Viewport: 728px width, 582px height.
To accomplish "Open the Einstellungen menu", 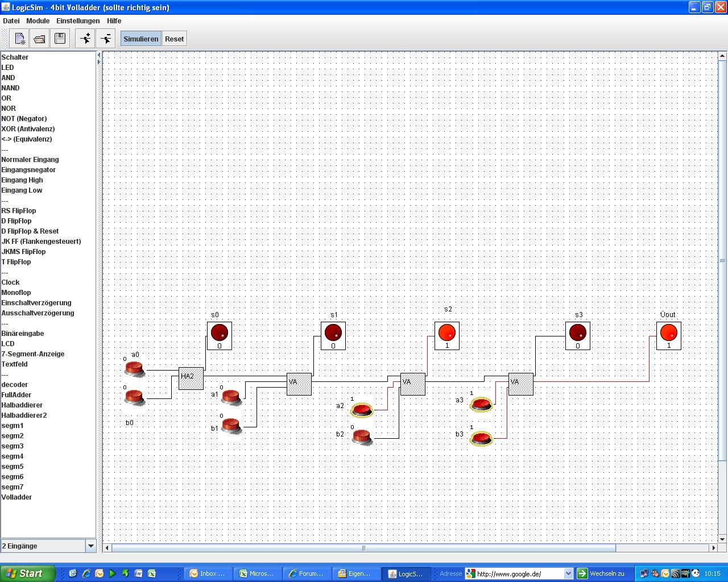I will click(x=78, y=20).
